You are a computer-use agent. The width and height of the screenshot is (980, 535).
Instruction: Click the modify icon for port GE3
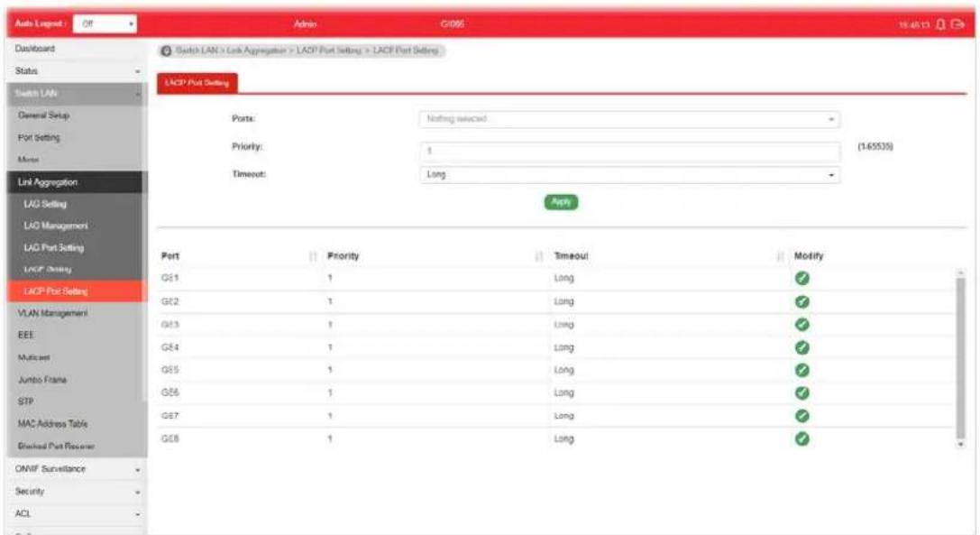tap(801, 325)
